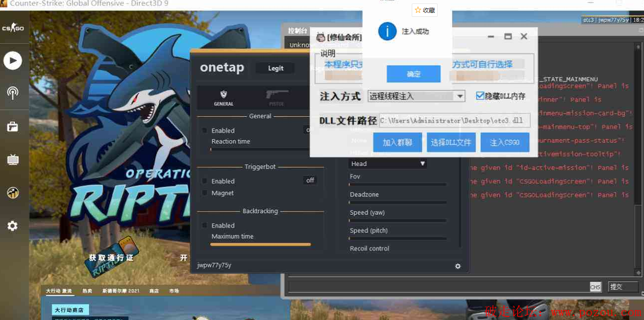Click the favorite star 收藏 button
Viewport: 644px width, 320px height.
425,10
